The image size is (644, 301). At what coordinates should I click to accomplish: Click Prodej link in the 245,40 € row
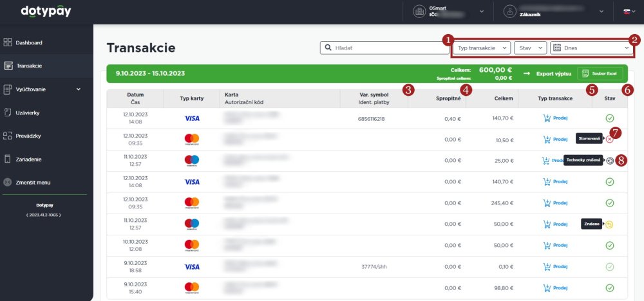pyautogui.click(x=560, y=203)
